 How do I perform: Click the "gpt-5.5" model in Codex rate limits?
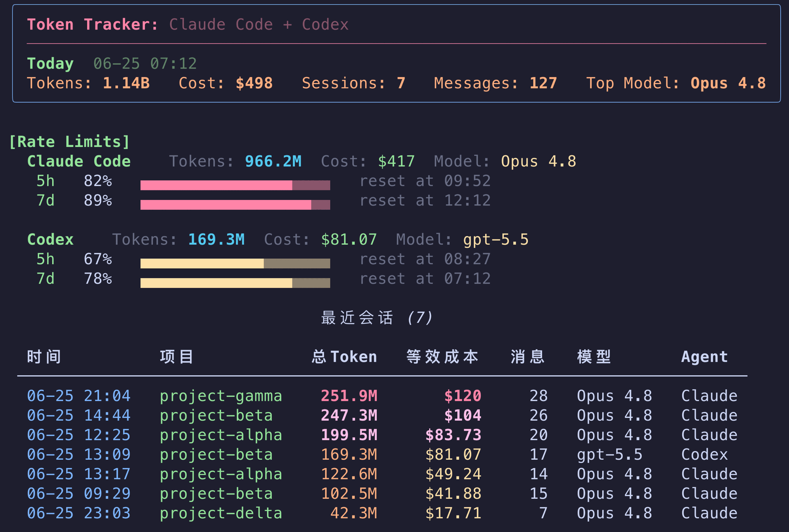coord(495,239)
